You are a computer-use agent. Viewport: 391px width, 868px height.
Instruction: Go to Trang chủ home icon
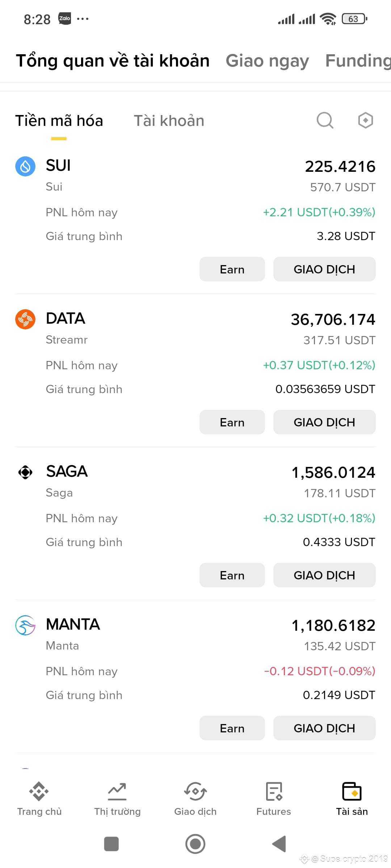pyautogui.click(x=39, y=791)
